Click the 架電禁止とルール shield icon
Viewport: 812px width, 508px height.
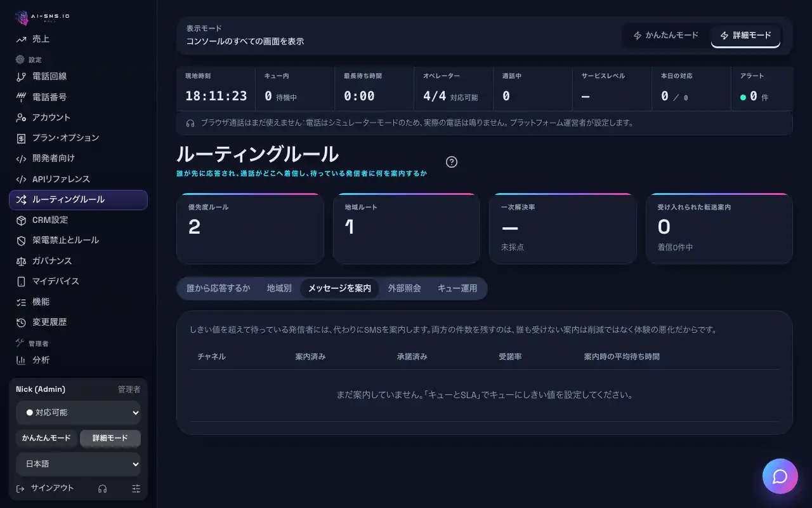coord(22,241)
